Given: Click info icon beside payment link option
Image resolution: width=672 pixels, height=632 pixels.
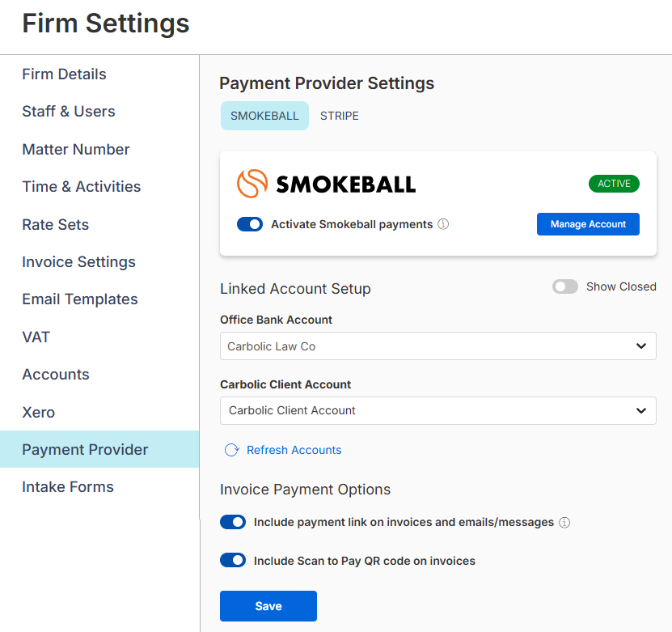Looking at the screenshot, I should 564,522.
